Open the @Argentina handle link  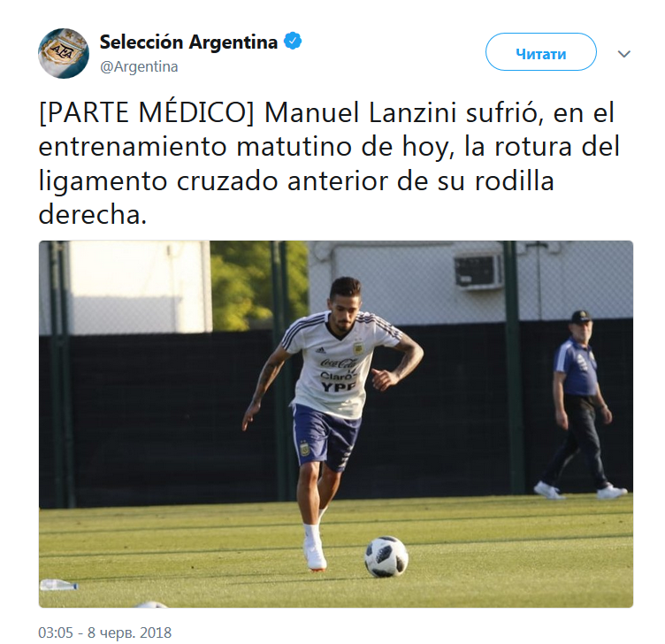click(139, 66)
